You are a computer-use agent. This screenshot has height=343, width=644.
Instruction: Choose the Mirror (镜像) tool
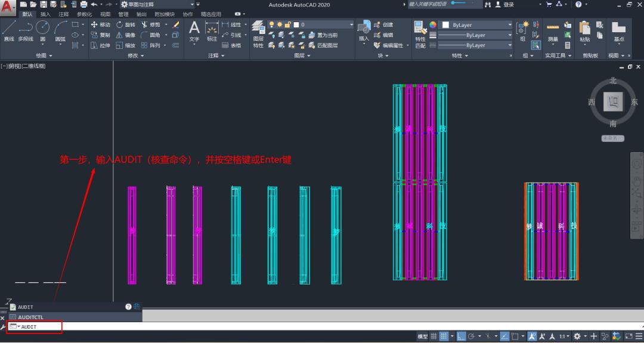coord(125,35)
